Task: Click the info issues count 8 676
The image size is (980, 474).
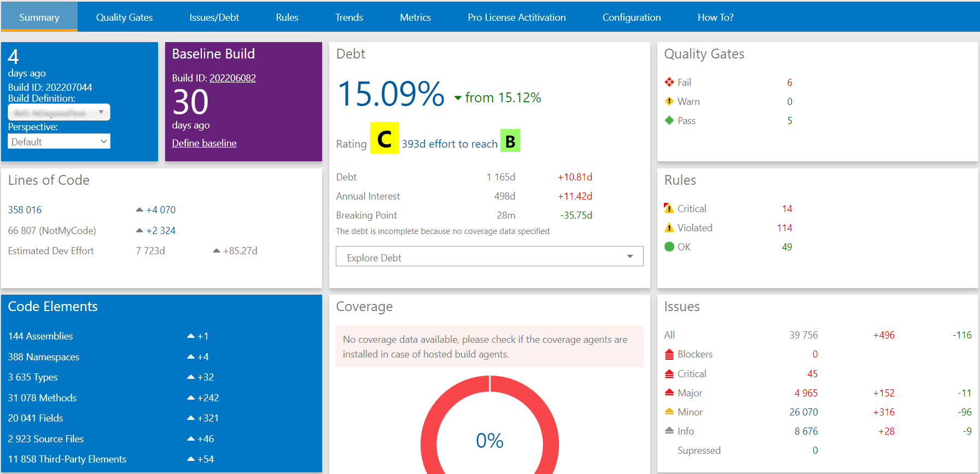Action: pos(806,431)
